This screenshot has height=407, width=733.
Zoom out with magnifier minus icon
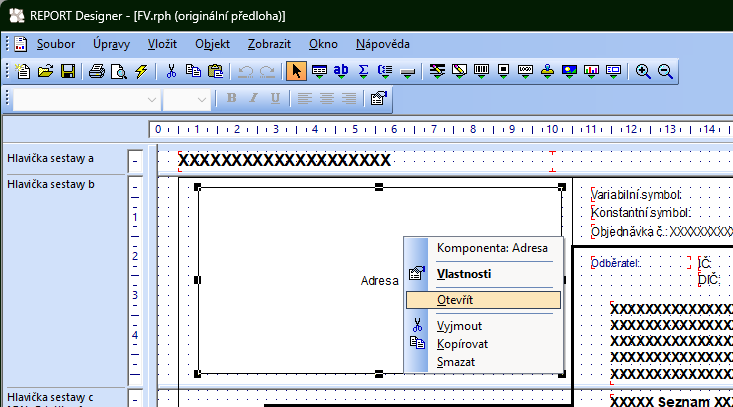(x=665, y=71)
